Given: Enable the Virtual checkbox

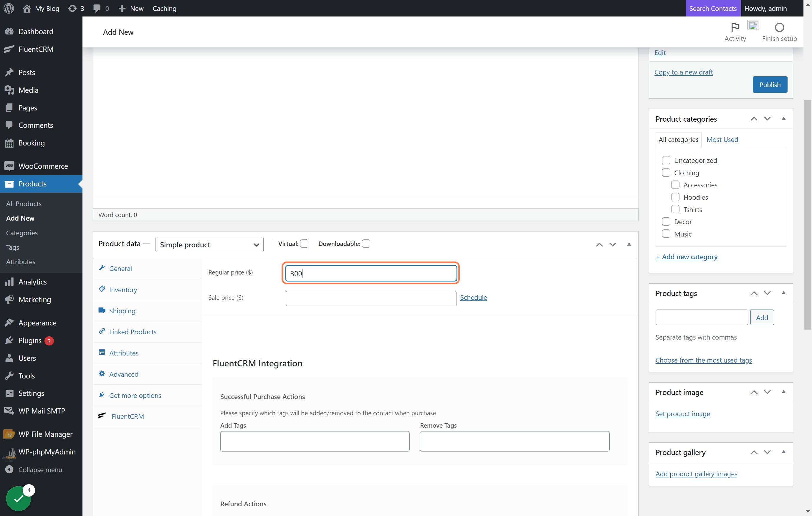Looking at the screenshot, I should [x=304, y=244].
